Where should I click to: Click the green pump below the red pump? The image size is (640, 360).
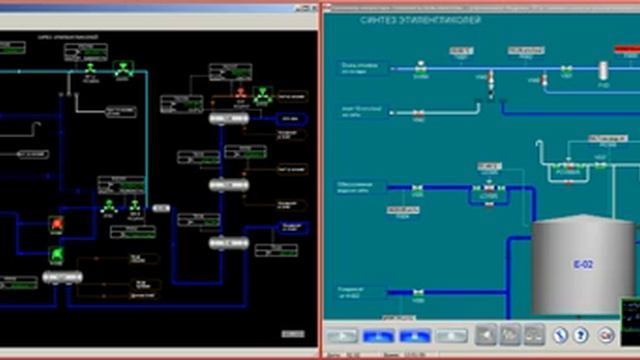(57, 254)
